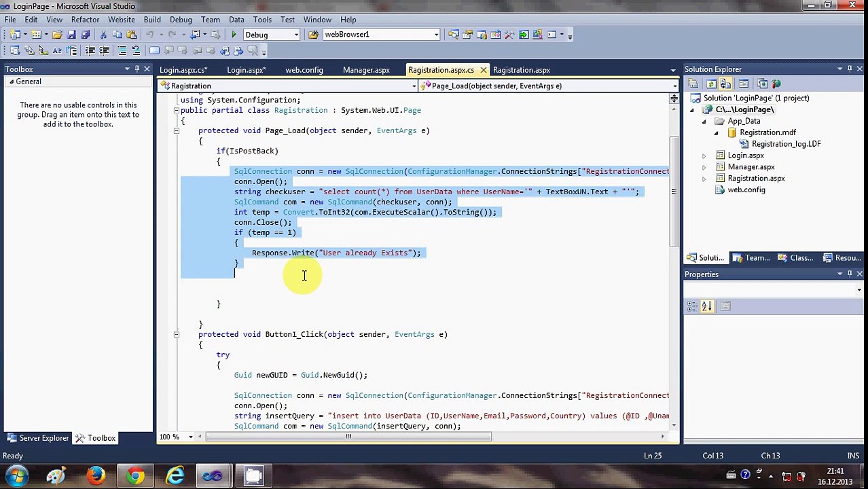
Task: Open Properties icon in Solution Explorer toolbar
Action: (x=693, y=84)
